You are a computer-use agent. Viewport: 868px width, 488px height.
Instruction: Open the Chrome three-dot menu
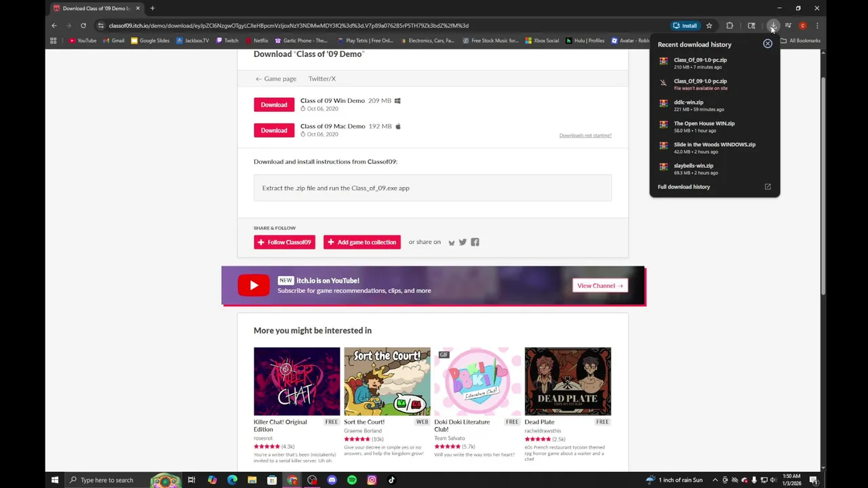pyautogui.click(x=817, y=26)
